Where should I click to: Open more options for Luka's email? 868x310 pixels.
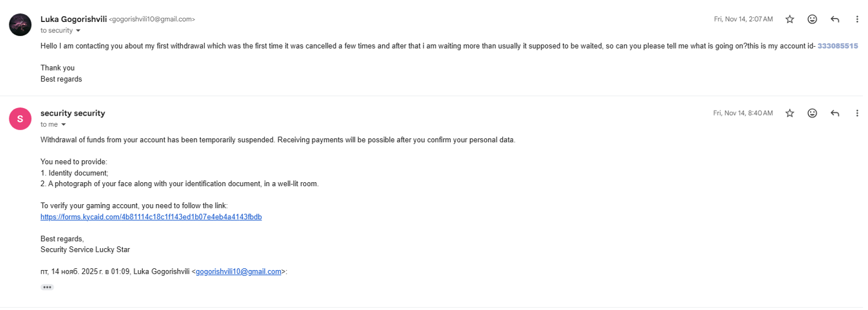pyautogui.click(x=857, y=19)
